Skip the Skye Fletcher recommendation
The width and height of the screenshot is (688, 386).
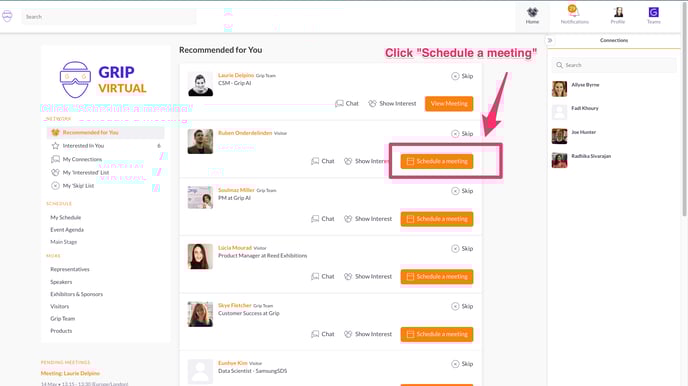[462, 306]
